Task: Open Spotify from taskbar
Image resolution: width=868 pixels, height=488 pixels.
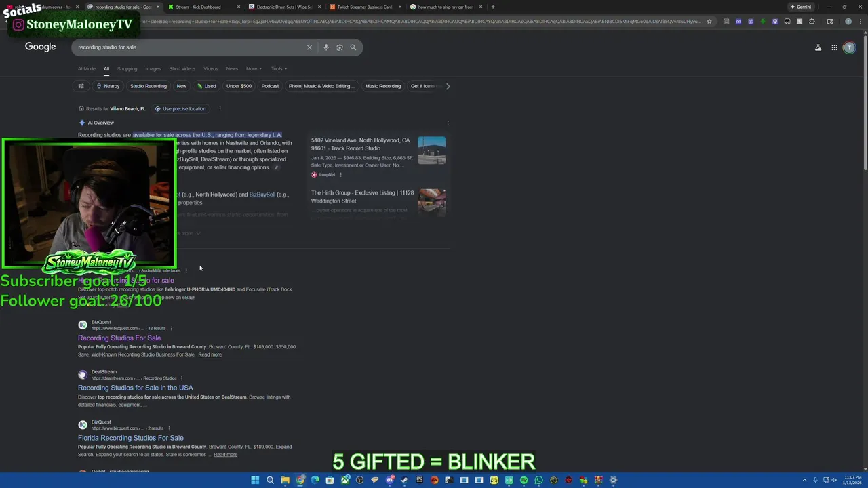Action: (x=524, y=480)
